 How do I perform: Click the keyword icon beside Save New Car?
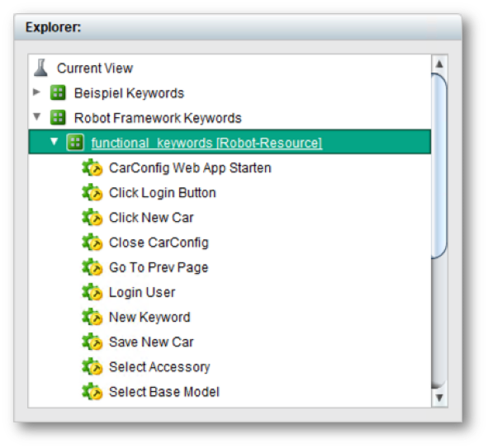pos(92,342)
